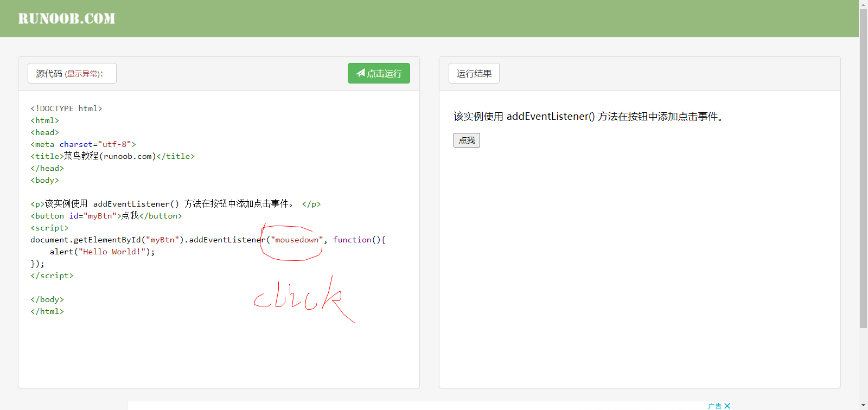Click the green 点击运行 run button
The height and width of the screenshot is (410, 868).
coord(379,73)
